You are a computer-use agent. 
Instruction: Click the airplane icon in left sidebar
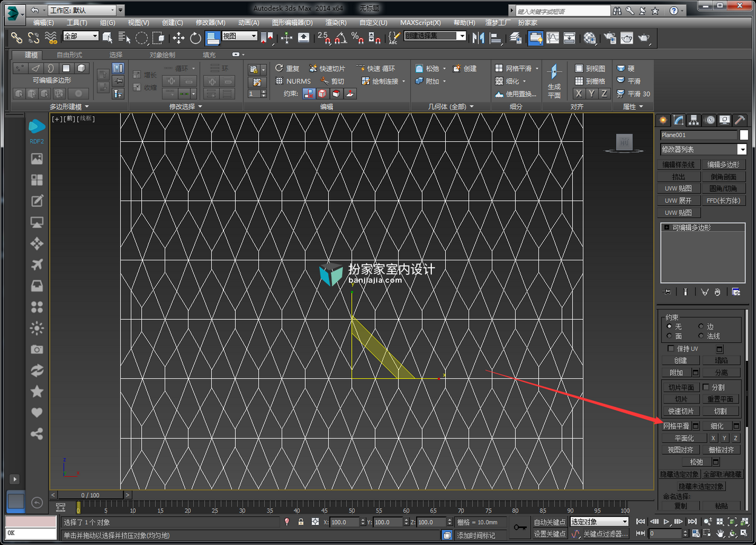[37, 265]
